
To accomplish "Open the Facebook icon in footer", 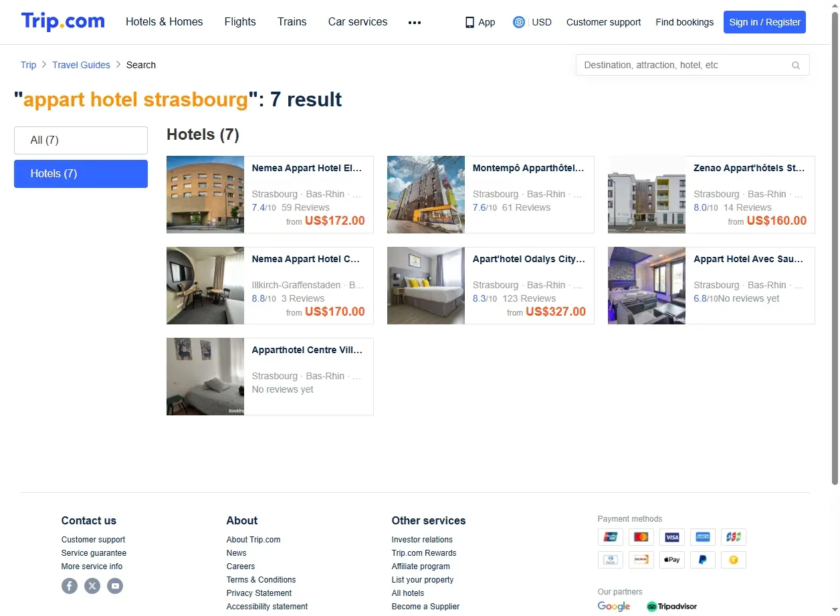I will tap(70, 586).
